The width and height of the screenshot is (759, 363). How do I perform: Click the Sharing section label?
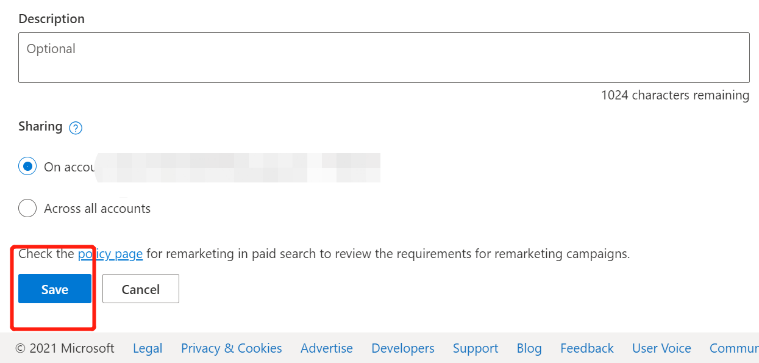pos(41,127)
